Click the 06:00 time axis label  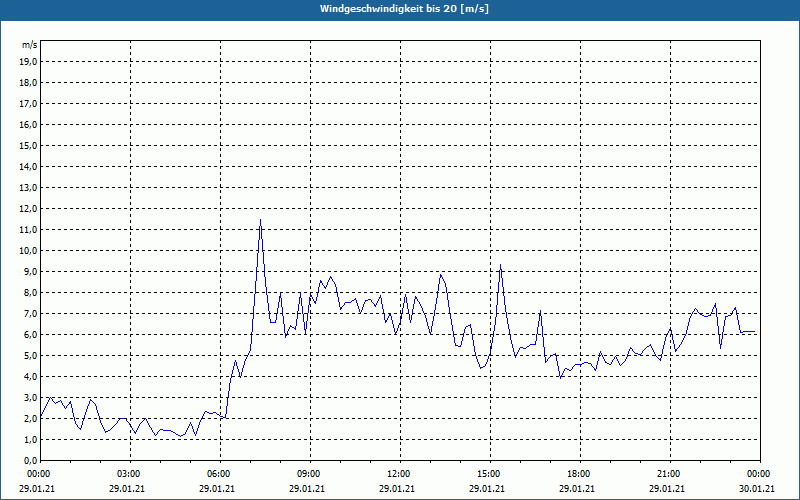220,474
